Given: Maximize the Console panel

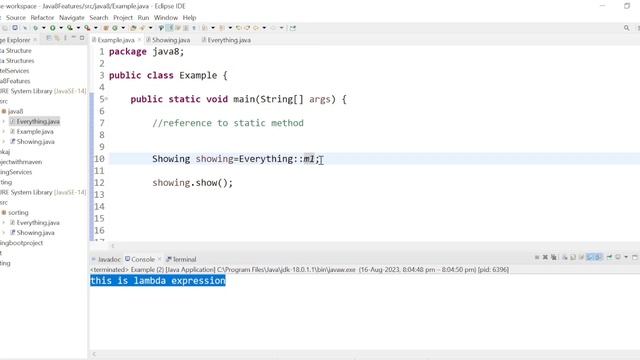Looking at the screenshot, I should pyautogui.click(x=635, y=257).
